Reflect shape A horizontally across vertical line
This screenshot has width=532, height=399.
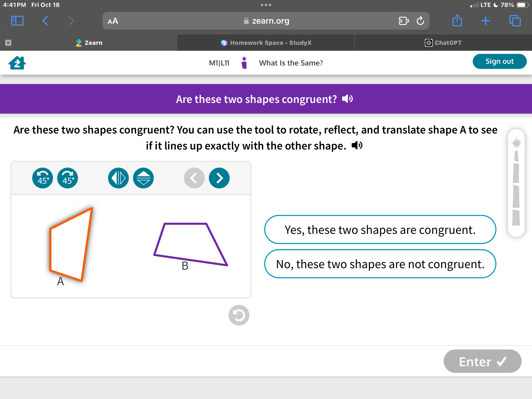pyautogui.click(x=118, y=178)
